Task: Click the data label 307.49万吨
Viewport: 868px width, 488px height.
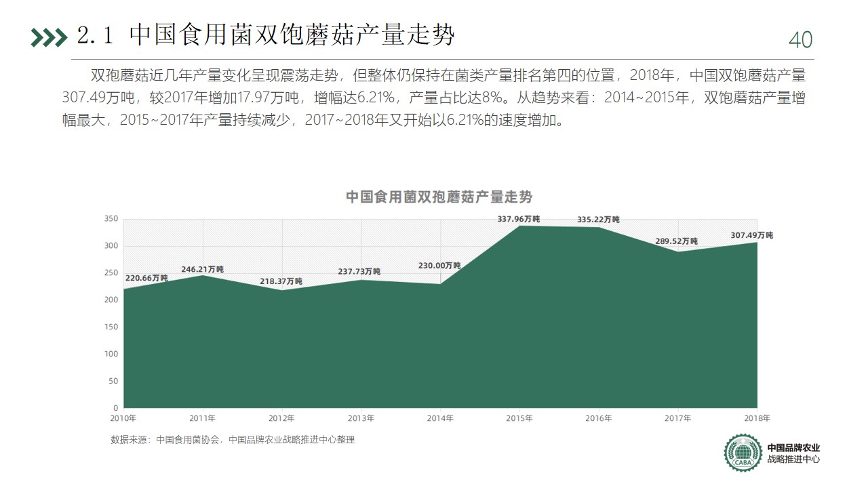Action: (x=751, y=235)
